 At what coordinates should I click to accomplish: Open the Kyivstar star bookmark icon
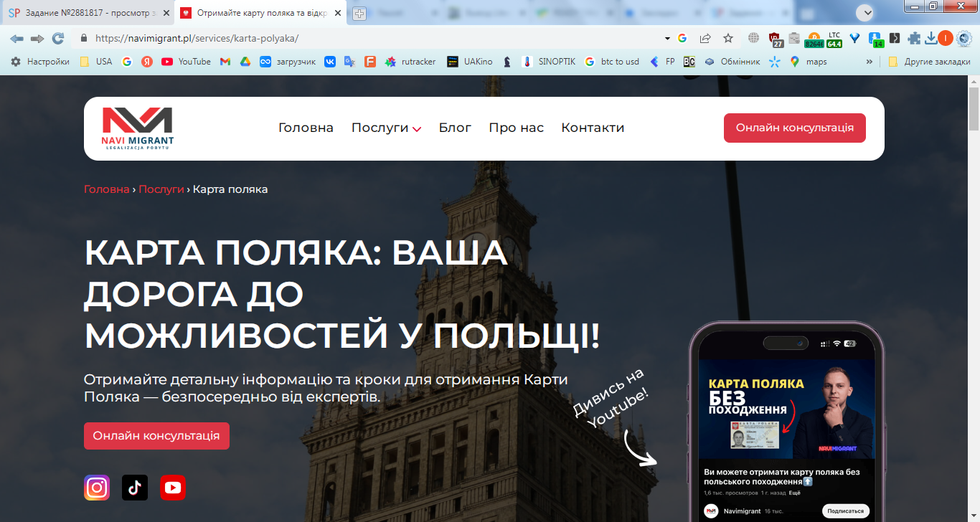[775, 62]
